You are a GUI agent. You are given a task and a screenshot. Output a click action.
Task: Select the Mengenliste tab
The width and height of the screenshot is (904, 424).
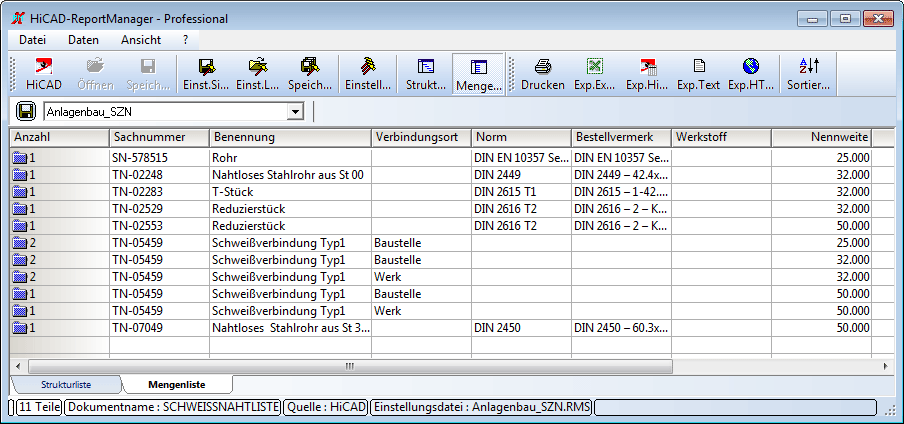tap(176, 384)
